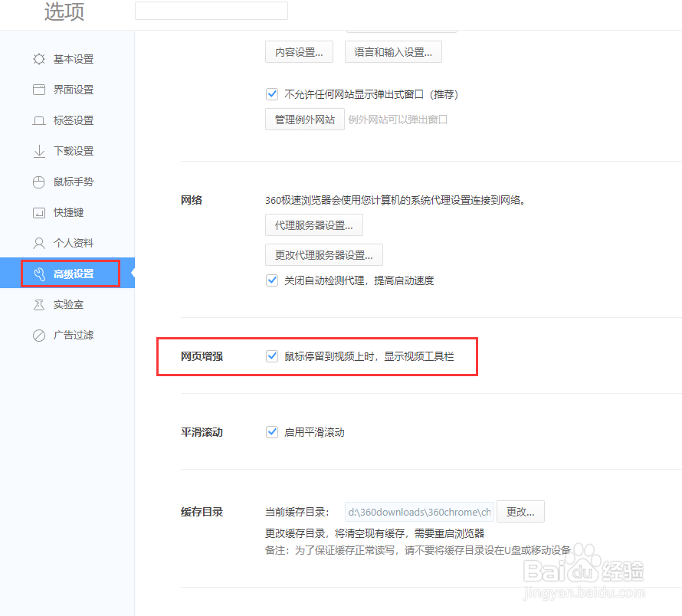Click the download arrow icon beside 下载设置
682x616 pixels.
39,151
